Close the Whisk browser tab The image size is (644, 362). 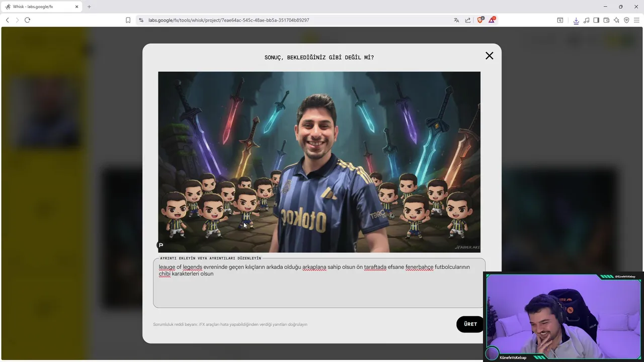point(77,7)
